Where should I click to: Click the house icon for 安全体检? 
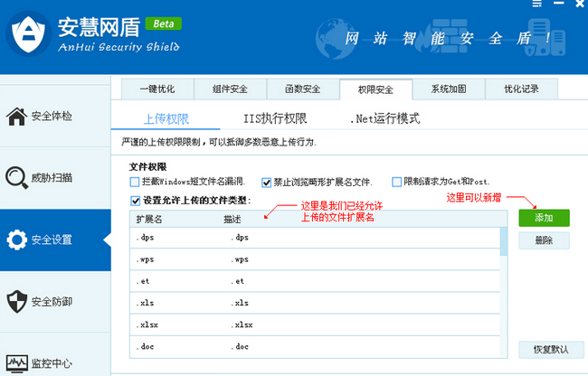[x=17, y=117]
